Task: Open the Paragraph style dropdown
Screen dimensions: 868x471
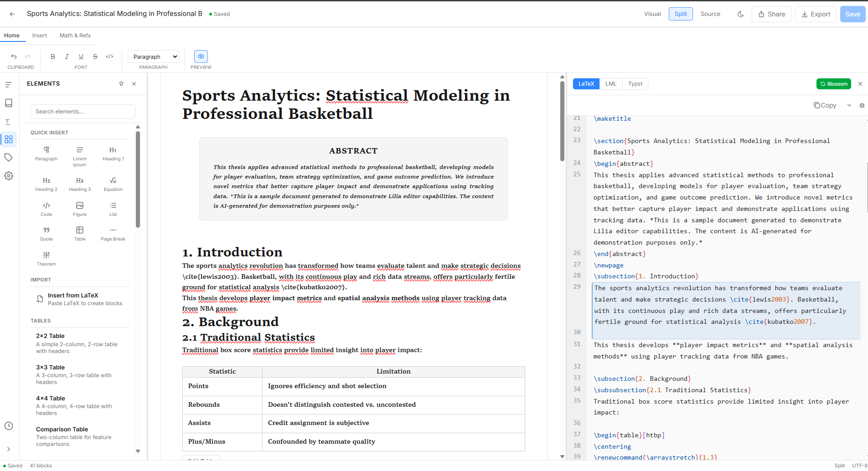Action: [x=153, y=56]
